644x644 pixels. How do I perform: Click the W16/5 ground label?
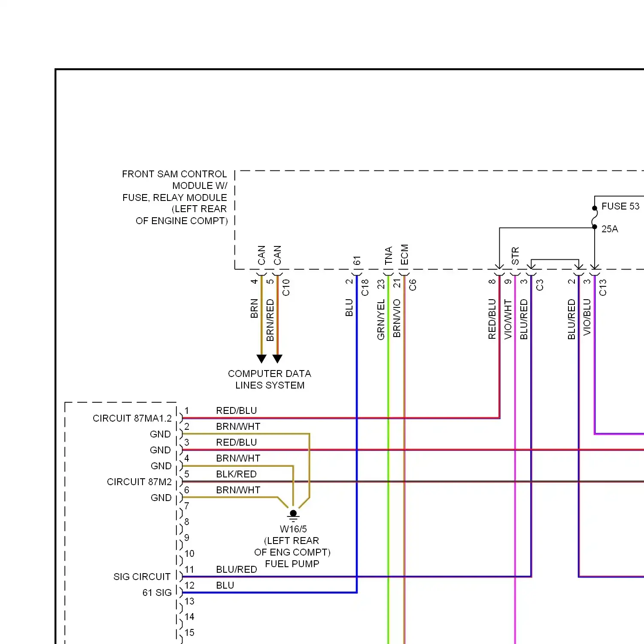(293, 529)
